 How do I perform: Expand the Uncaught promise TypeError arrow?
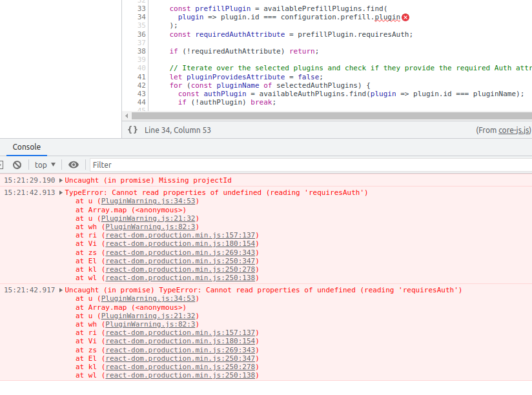click(x=62, y=290)
